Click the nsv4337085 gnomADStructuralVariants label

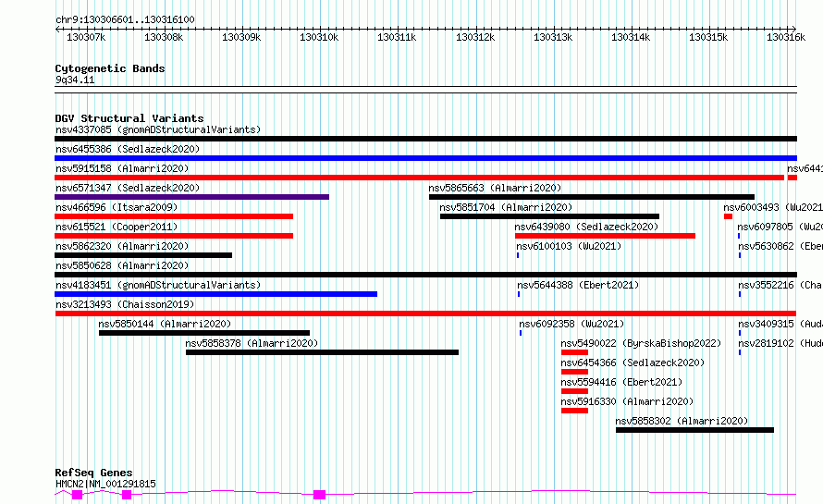(x=158, y=129)
